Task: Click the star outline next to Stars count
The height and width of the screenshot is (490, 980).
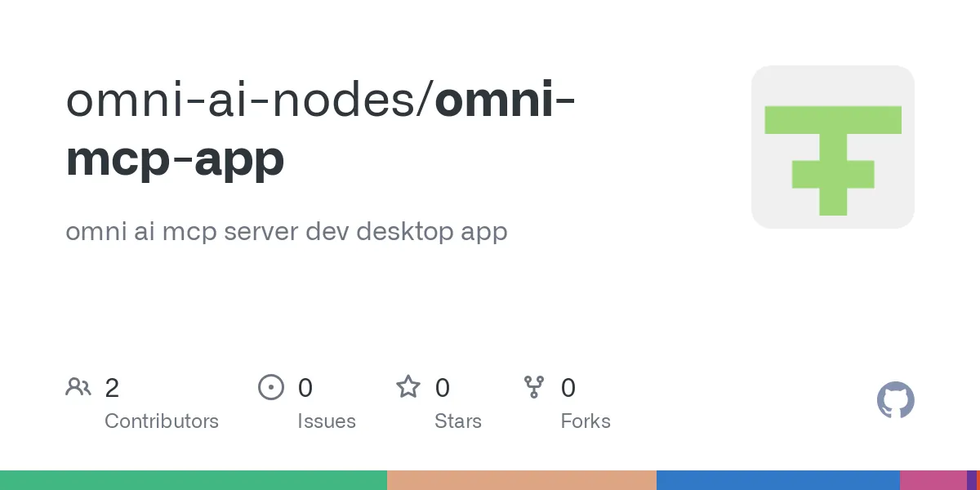Action: pyautogui.click(x=408, y=387)
